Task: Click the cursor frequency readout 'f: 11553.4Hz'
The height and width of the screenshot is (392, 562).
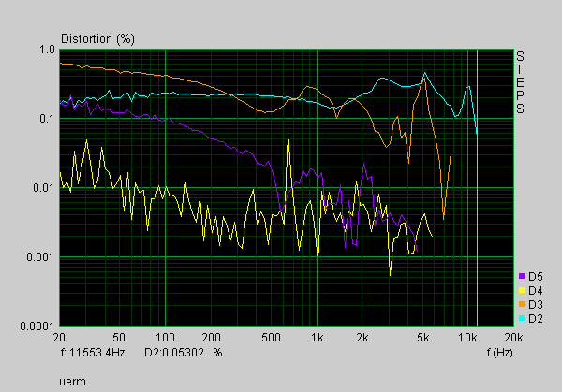Action: tap(93, 353)
